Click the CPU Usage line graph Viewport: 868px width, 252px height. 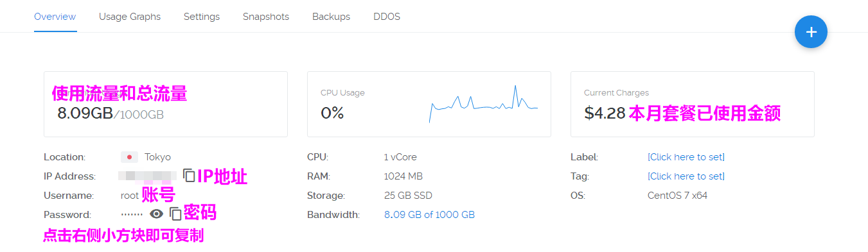tap(483, 104)
